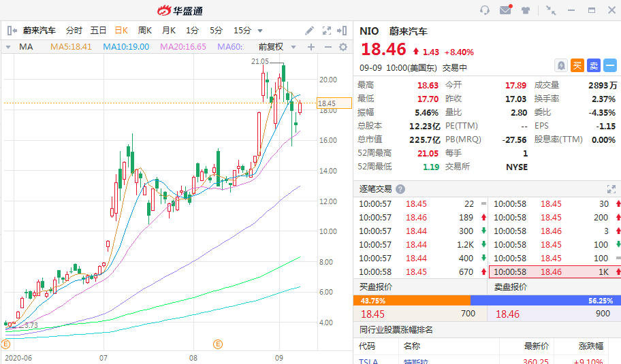Viewport: 621px width, 364px height.
Task: Select bid price 18.45 in 买盘报价
Action: [372, 314]
